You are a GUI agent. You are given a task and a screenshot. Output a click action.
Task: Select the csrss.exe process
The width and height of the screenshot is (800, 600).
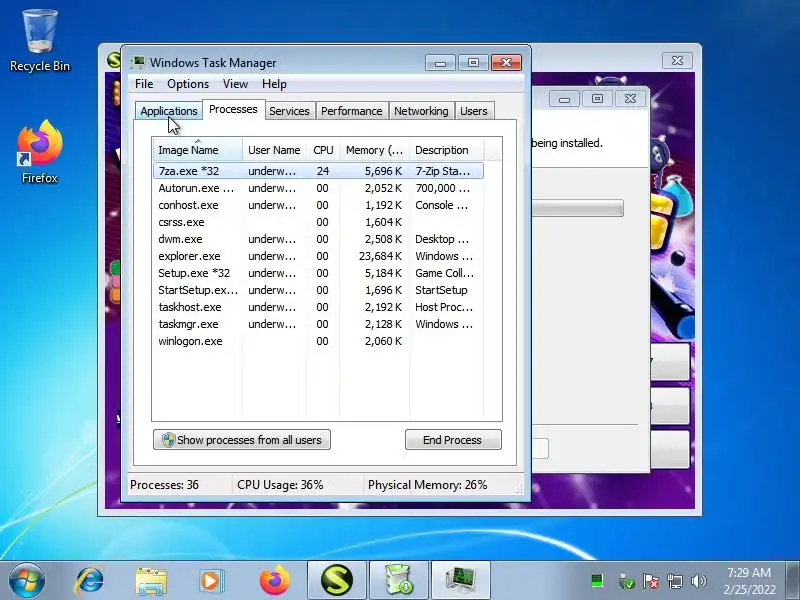[318, 222]
